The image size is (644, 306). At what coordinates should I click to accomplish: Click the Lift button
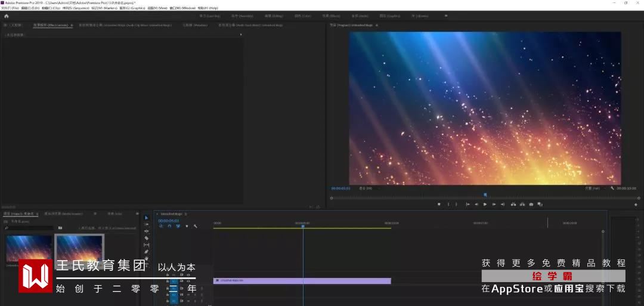pos(513,204)
